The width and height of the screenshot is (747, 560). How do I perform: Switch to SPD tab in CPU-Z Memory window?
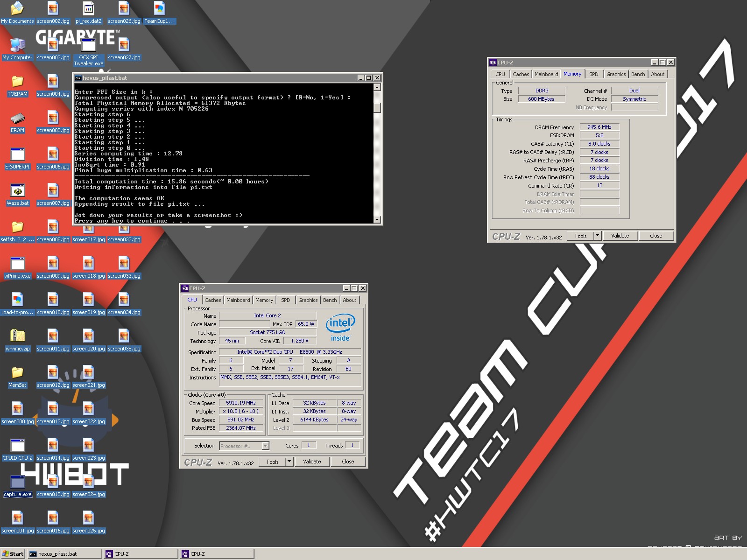pyautogui.click(x=593, y=74)
